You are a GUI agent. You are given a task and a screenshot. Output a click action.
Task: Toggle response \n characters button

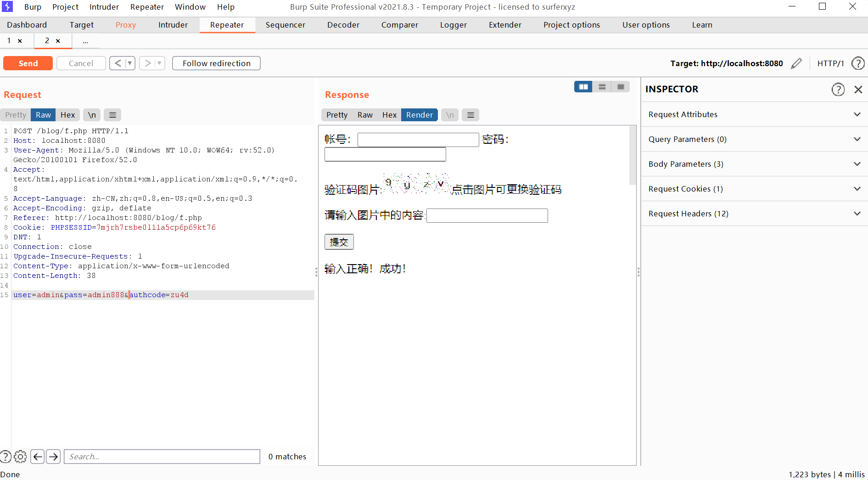coord(450,115)
